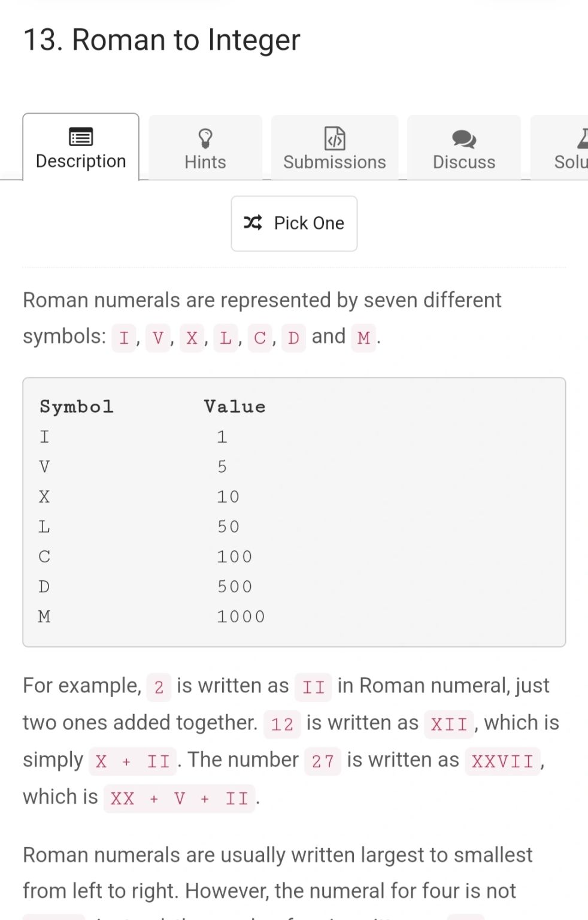Click the Solution flask icon

pos(583,138)
